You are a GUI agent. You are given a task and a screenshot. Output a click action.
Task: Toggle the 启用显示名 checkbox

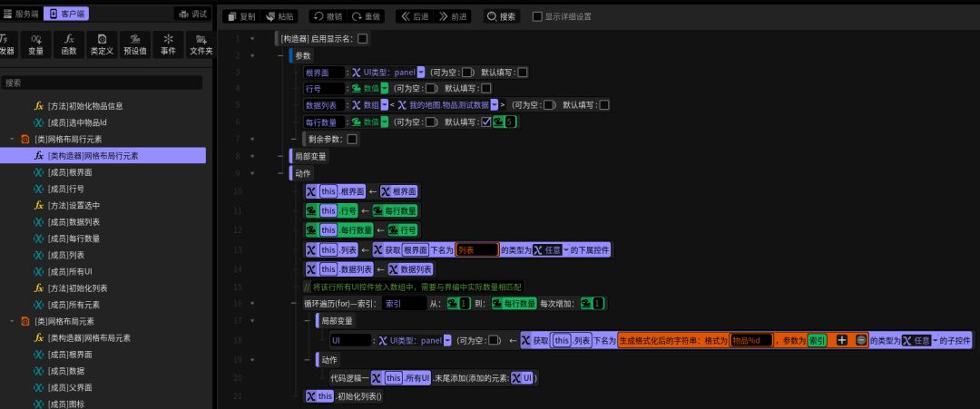[x=362, y=39]
